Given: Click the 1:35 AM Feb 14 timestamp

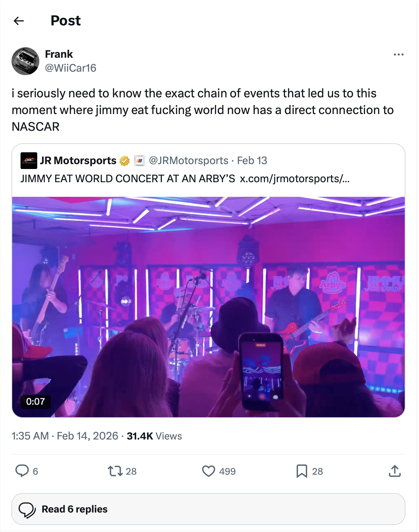Looking at the screenshot, I should [65, 436].
